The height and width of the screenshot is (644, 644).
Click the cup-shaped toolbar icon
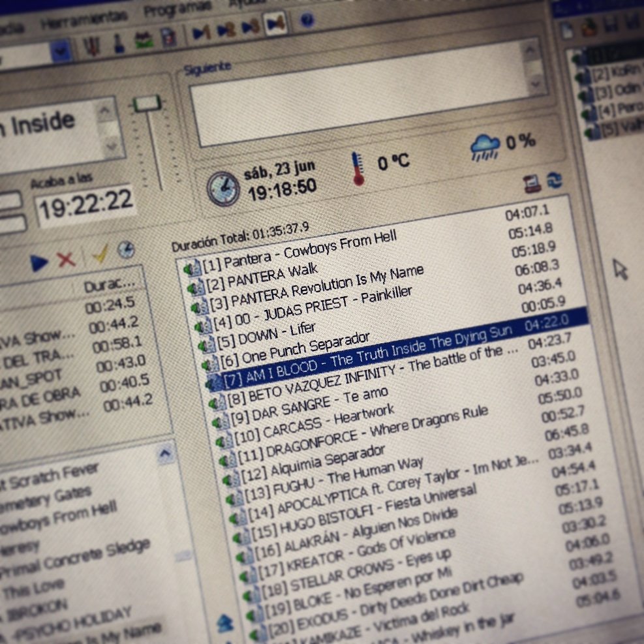click(92, 46)
